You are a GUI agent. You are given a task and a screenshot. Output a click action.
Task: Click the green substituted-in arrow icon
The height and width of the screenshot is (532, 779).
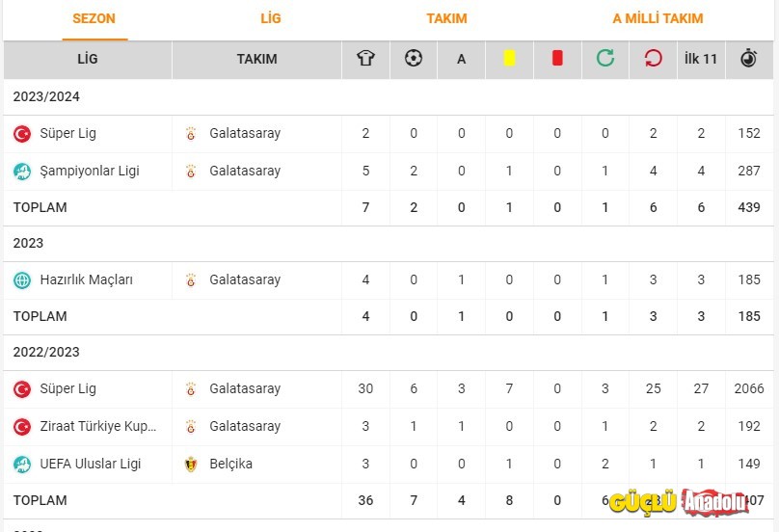click(x=605, y=59)
